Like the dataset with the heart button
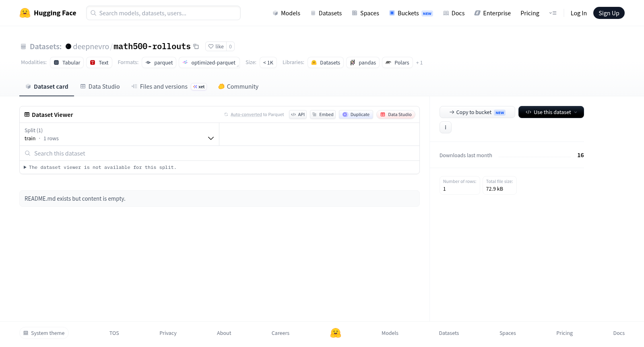Image resolution: width=644 pixels, height=347 pixels. [x=216, y=46]
